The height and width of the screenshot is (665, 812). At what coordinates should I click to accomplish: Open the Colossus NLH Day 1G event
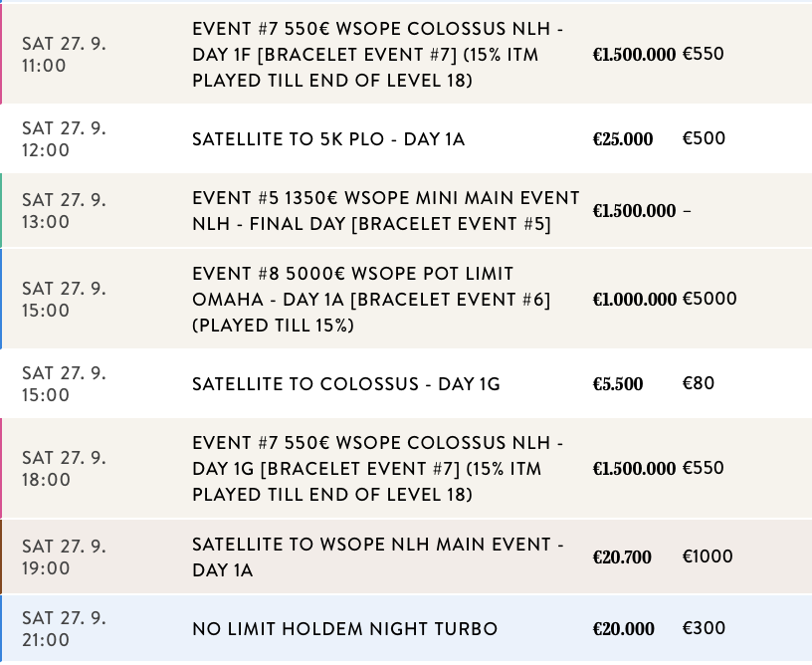pos(378,469)
